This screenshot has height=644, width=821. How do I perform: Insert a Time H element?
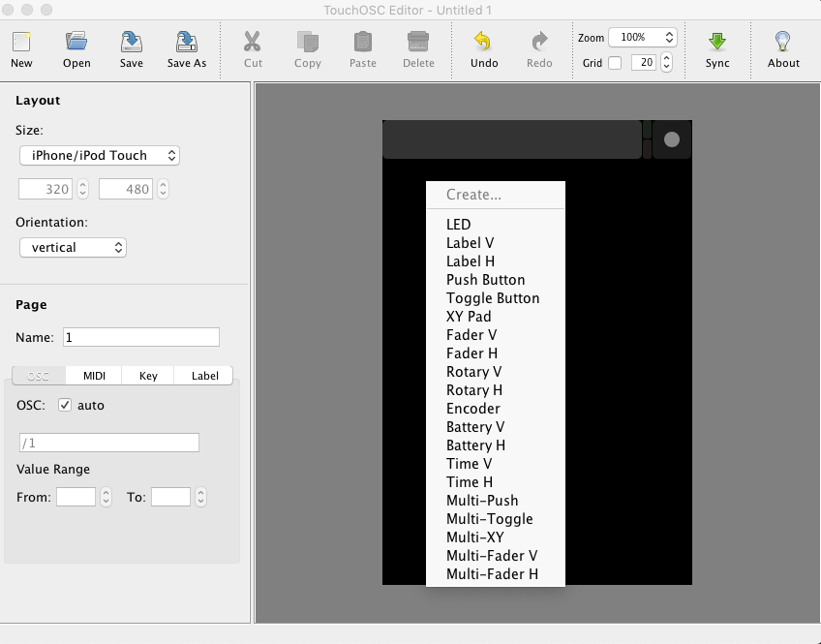coord(496,481)
